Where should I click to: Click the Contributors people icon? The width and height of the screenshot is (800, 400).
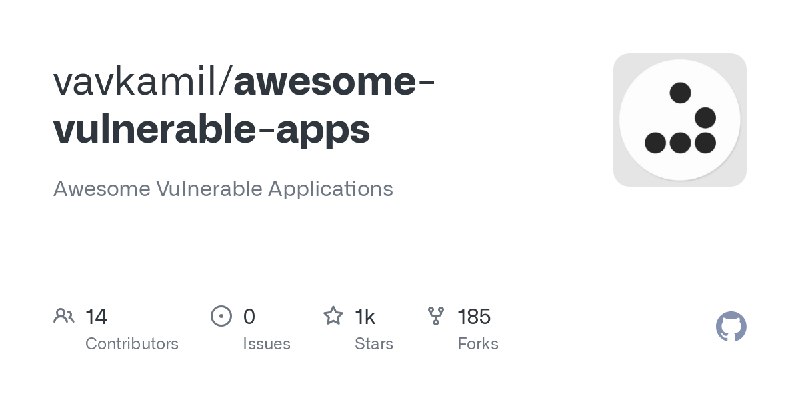pyautogui.click(x=64, y=316)
